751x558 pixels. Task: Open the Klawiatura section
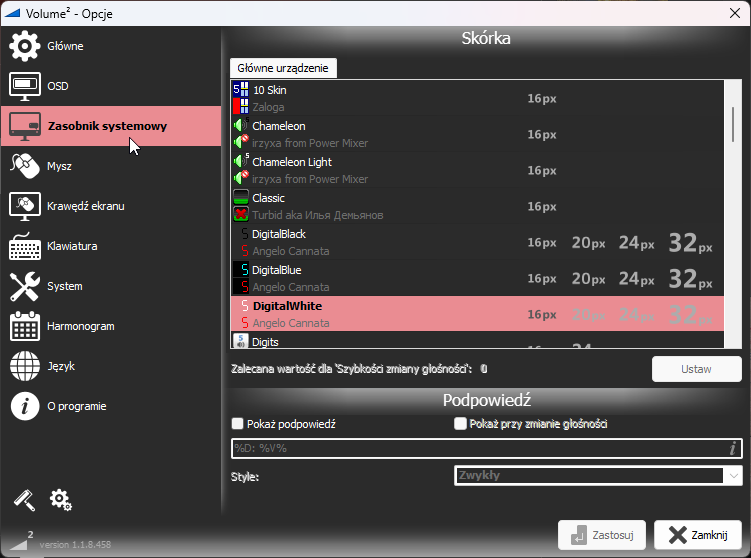72,246
